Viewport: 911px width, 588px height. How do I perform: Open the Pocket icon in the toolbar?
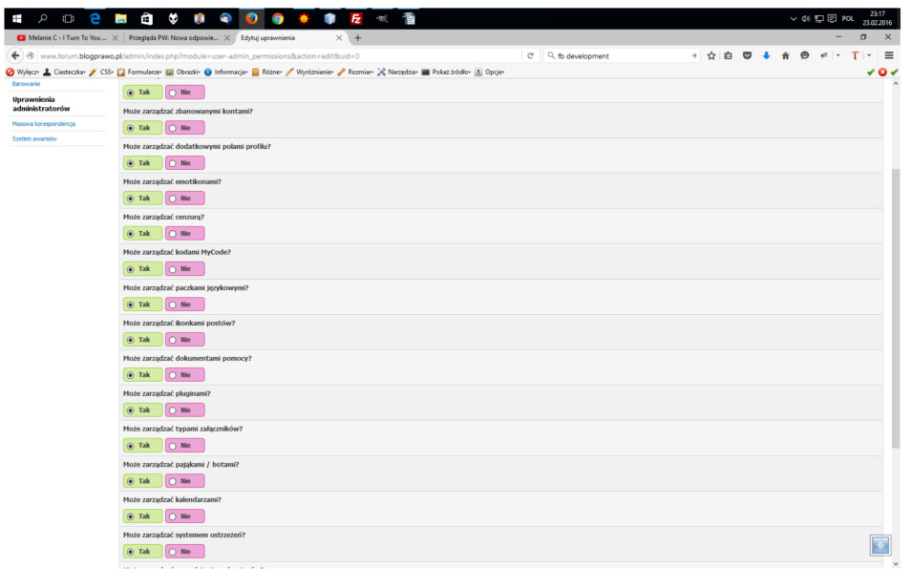pos(747,55)
